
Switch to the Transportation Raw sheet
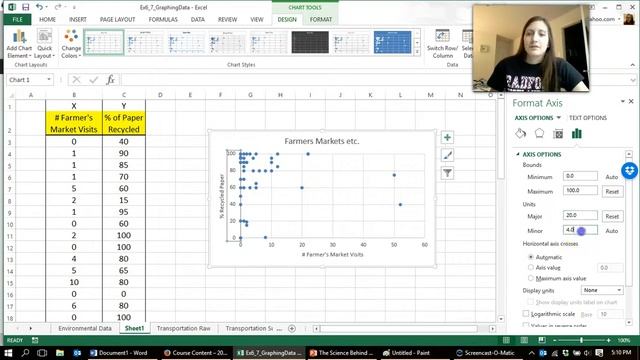pyautogui.click(x=183, y=329)
